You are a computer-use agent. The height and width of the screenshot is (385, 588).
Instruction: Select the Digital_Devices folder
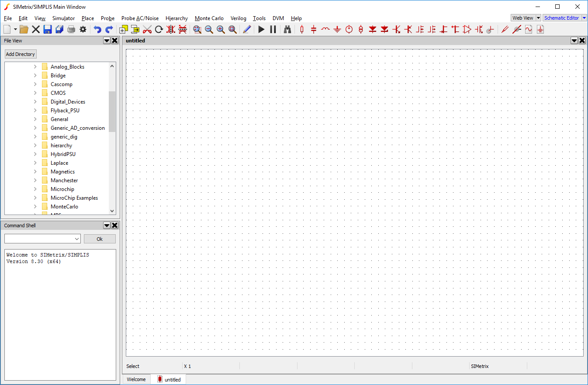(x=68, y=102)
